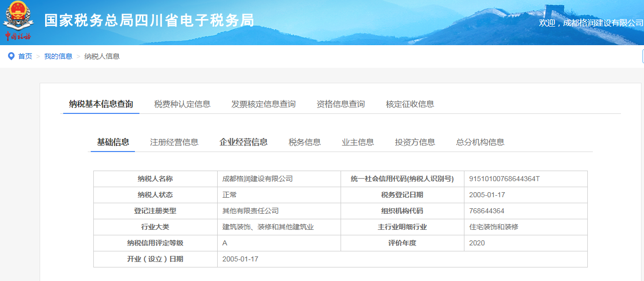This screenshot has height=281, width=644.
Task: Click the 评价年度 label cell
Action: pos(402,243)
